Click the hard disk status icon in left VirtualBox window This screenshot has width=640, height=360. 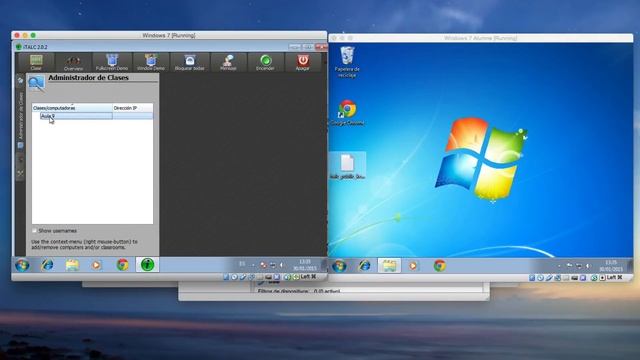click(226, 277)
